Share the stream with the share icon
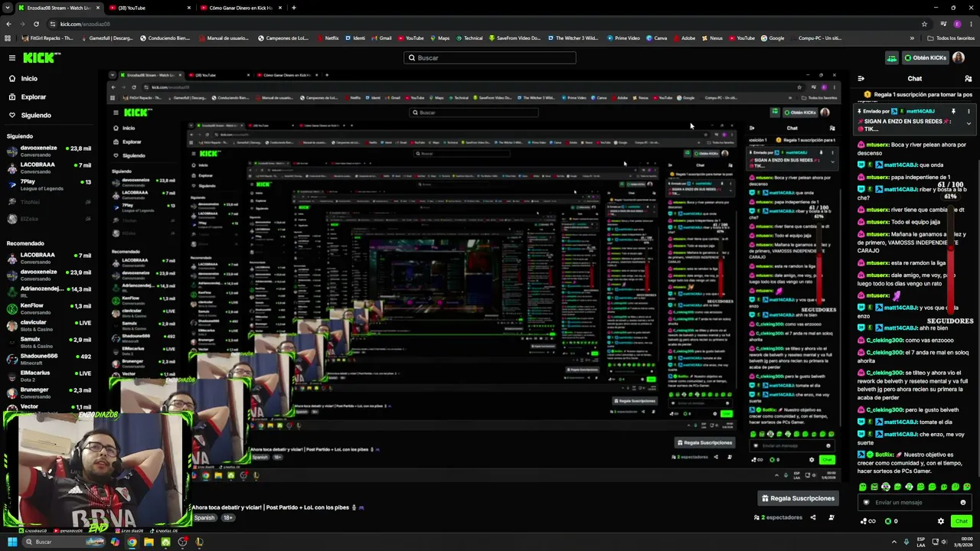Viewport: 980px width, 551px height. tap(813, 517)
